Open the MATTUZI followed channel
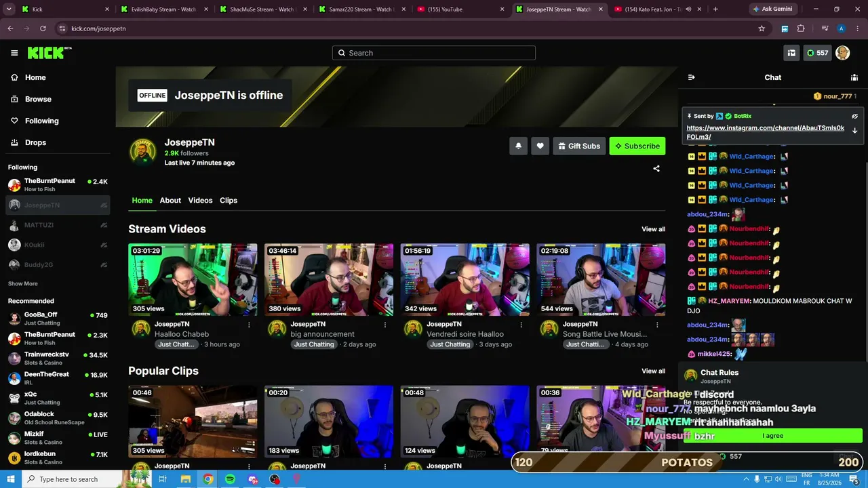Image resolution: width=868 pixels, height=488 pixels. point(58,225)
